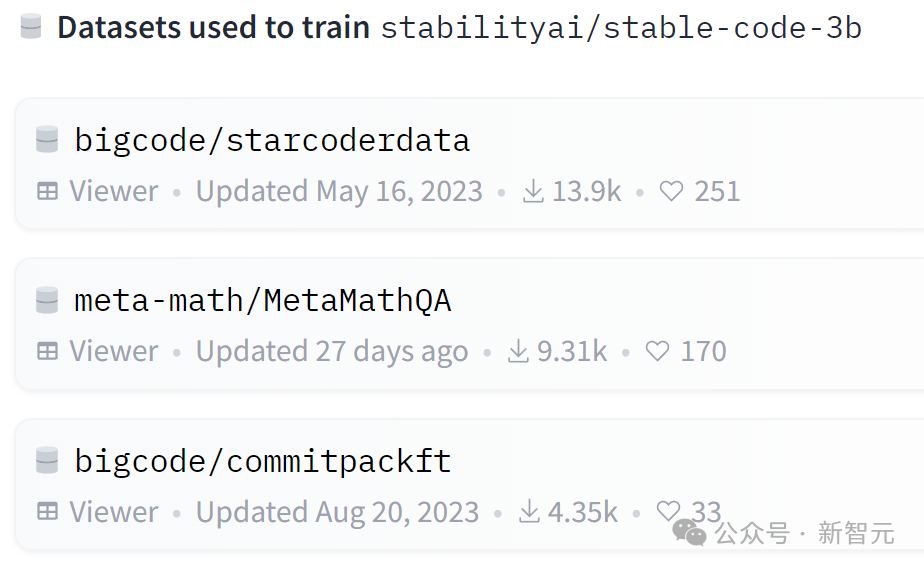
Task: Open the bigcode/starcoderdata dataset link
Action: [272, 140]
